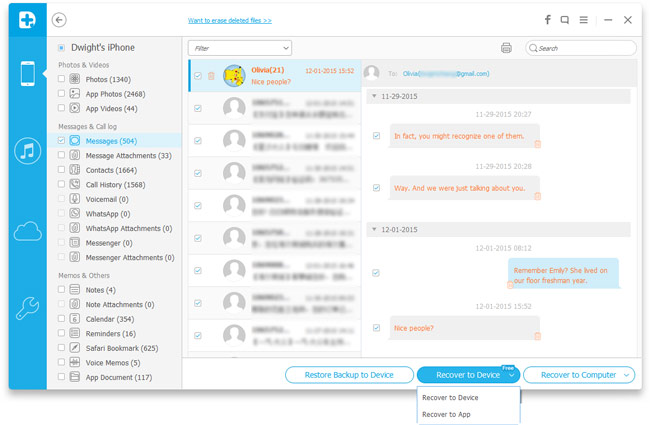Open the iPhone device sidebar tab
Screen dimensions: 650x425
pyautogui.click(x=27, y=74)
